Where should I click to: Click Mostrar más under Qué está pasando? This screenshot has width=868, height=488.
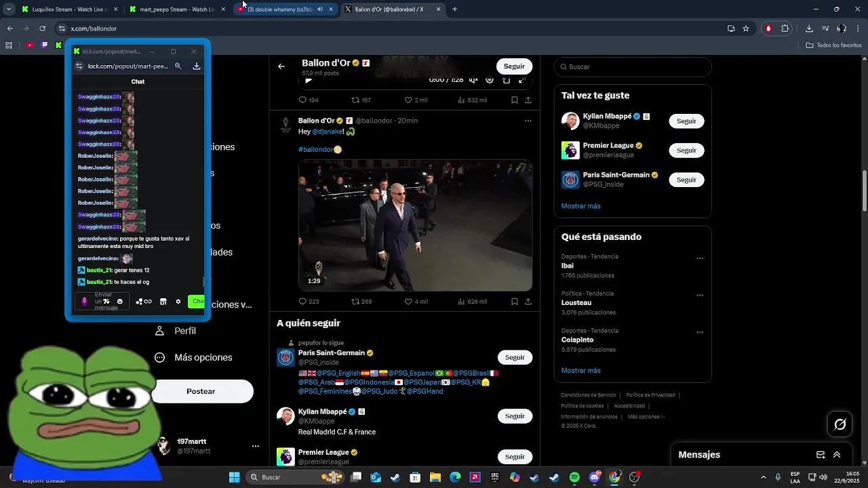(x=580, y=371)
